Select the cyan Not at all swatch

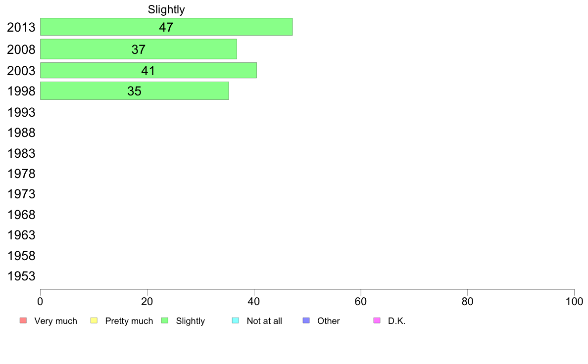tap(236, 320)
